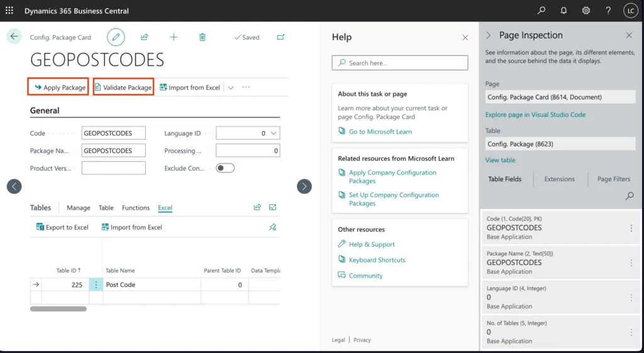Collapse the Page Inspection panel chevron

(x=489, y=36)
